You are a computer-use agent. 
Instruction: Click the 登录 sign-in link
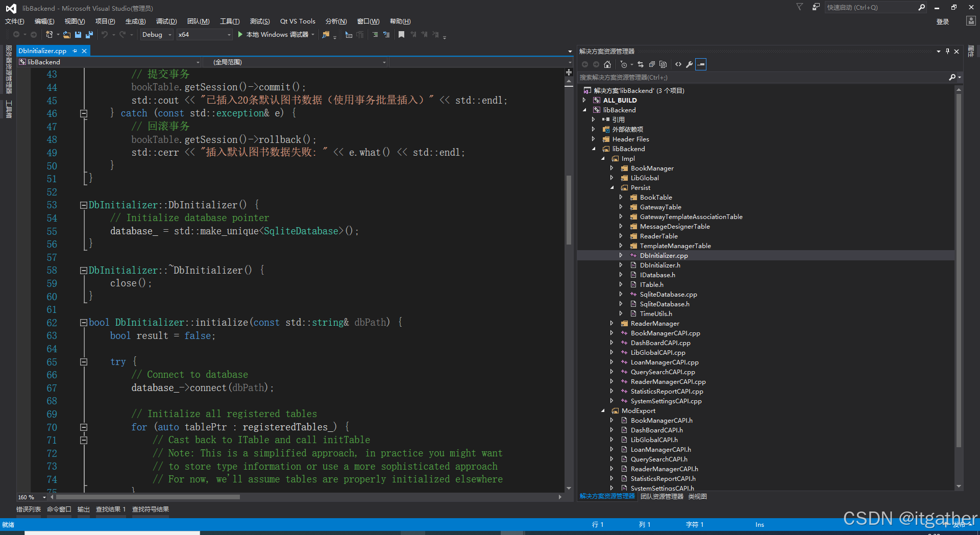(x=943, y=21)
